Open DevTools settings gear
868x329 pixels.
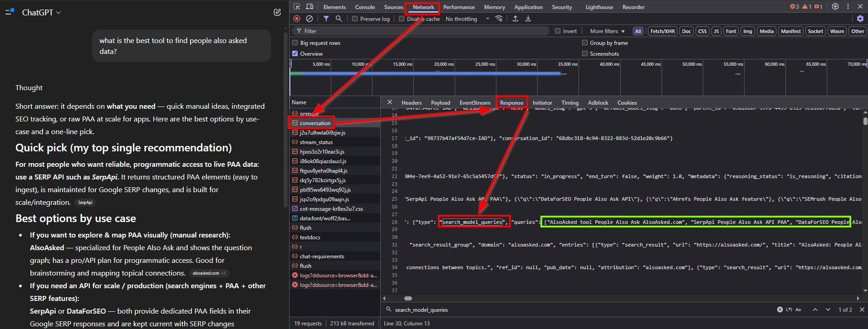[835, 7]
